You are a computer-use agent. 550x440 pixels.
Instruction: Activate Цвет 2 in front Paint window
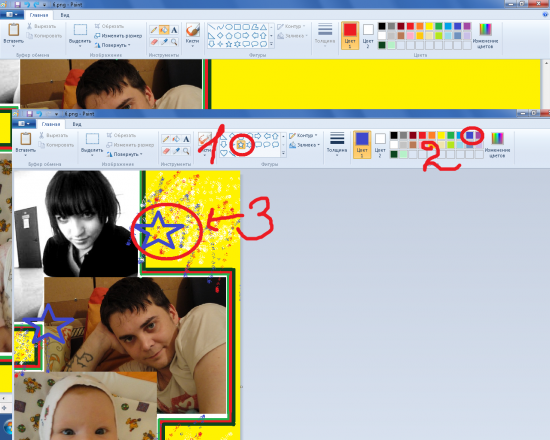380,145
